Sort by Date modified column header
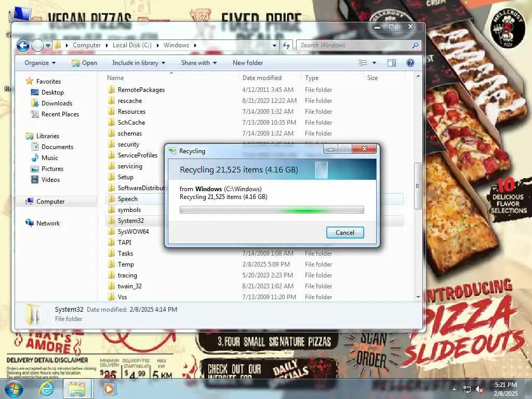This screenshot has height=399, width=532. point(262,78)
